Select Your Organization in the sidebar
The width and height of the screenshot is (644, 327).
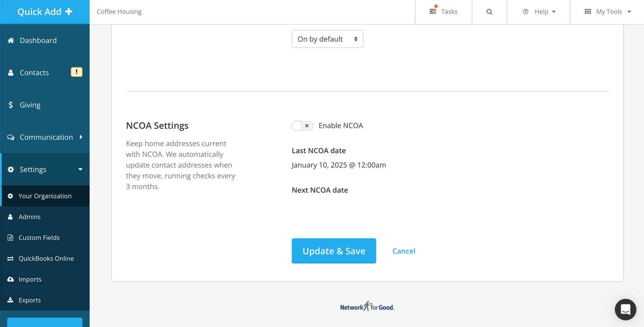click(x=45, y=196)
